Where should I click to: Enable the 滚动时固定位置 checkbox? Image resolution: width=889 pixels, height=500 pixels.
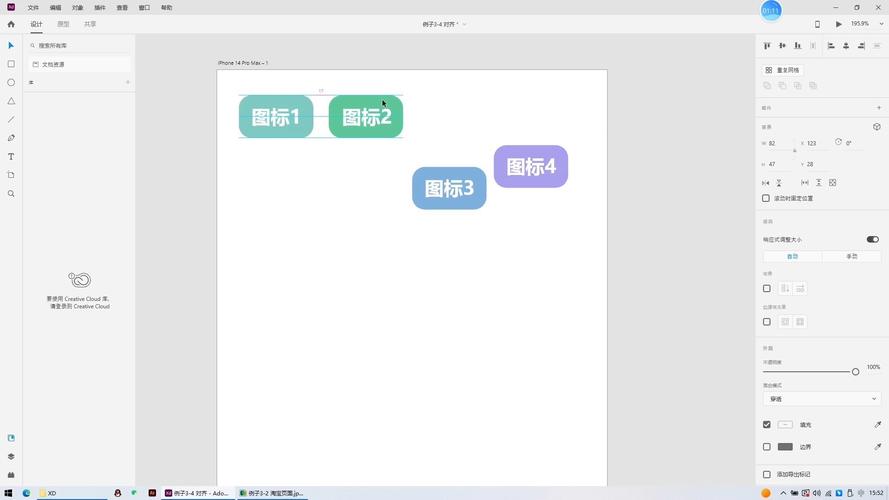[767, 198]
